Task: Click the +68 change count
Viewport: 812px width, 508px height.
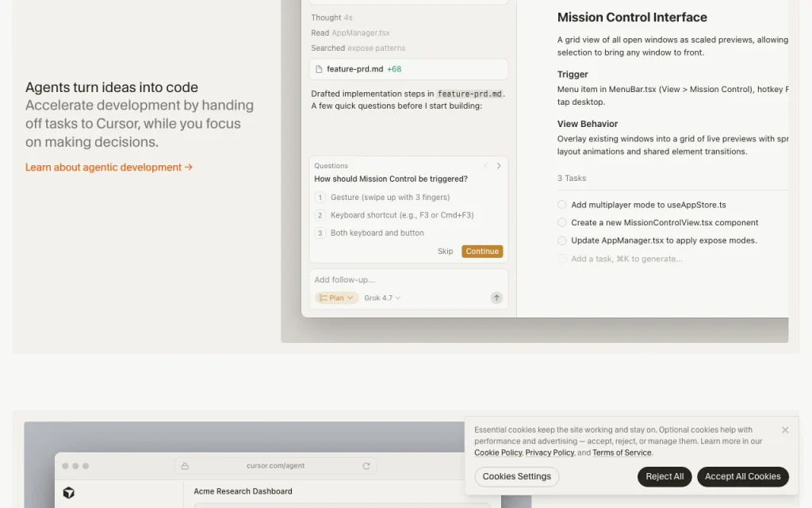Action: (x=394, y=69)
